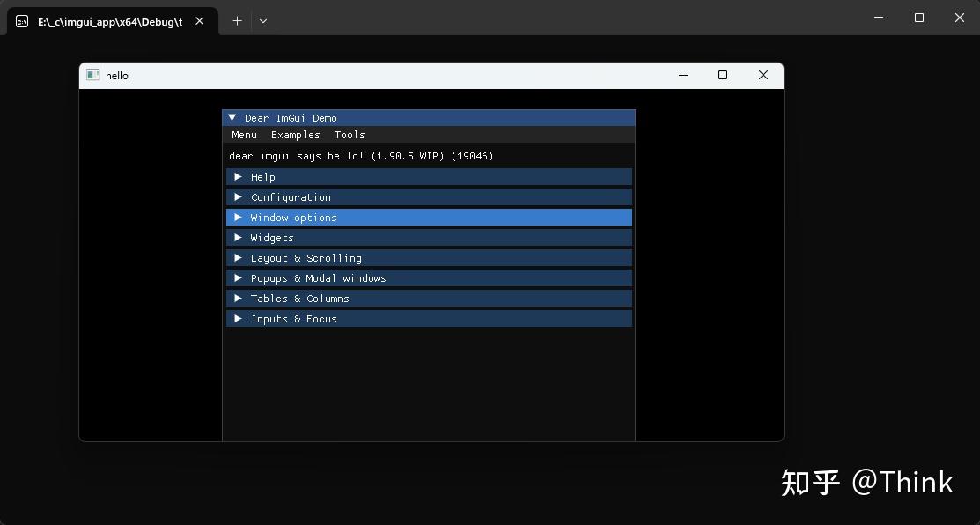Open the Menu item in the demo menu bar
Image resolution: width=980 pixels, height=525 pixels.
[244, 134]
